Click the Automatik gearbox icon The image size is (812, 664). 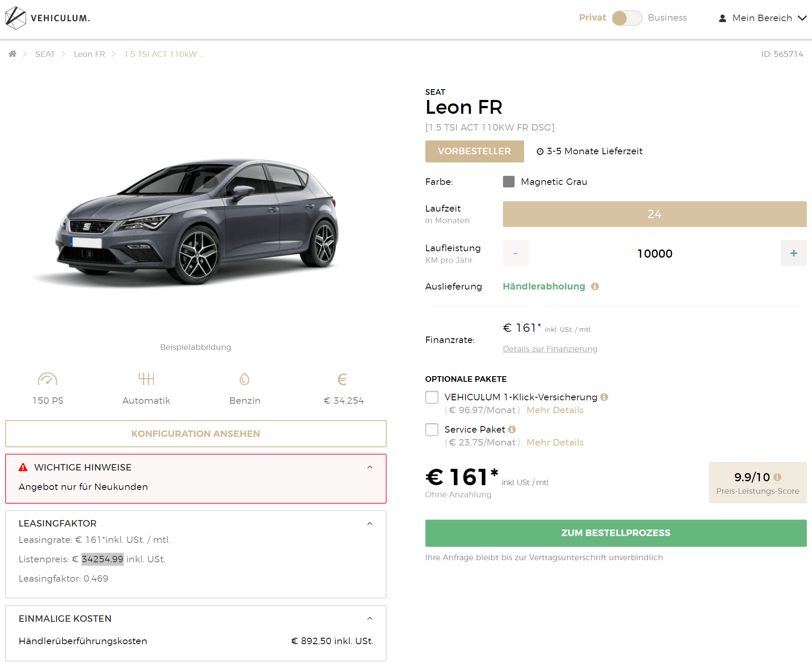146,379
